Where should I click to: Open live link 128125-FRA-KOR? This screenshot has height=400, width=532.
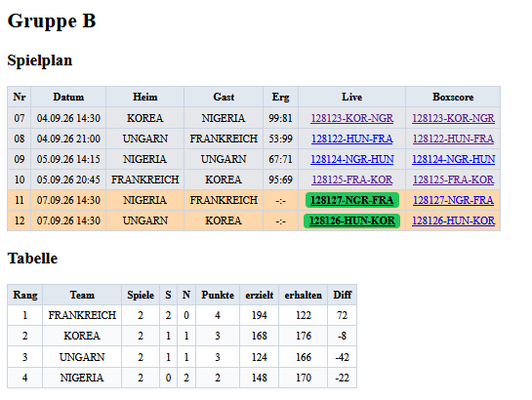click(x=351, y=180)
